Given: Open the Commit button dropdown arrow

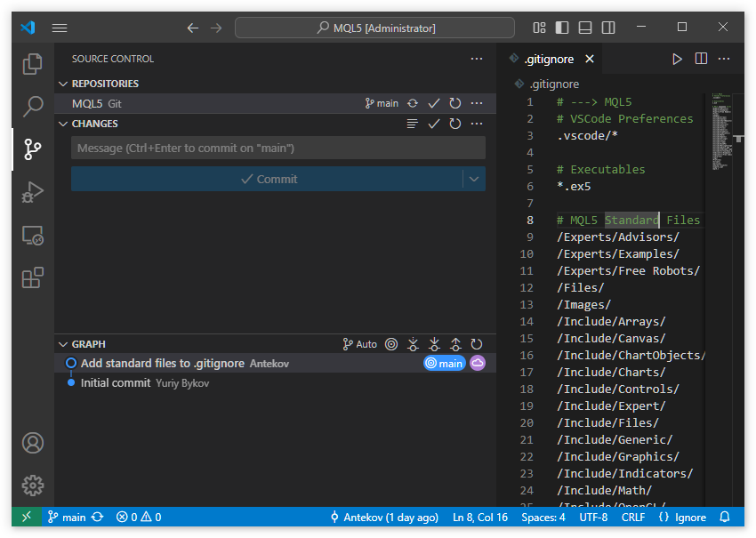Looking at the screenshot, I should tap(474, 179).
